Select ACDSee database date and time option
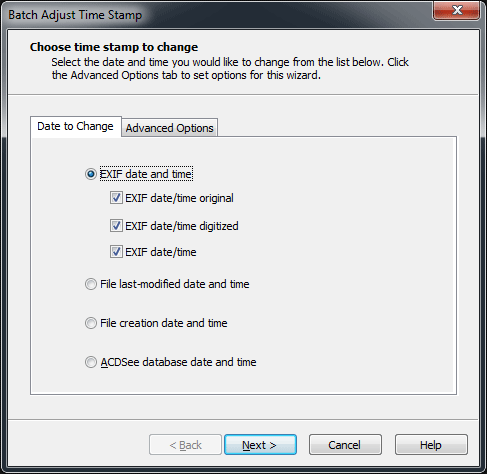 (x=91, y=362)
